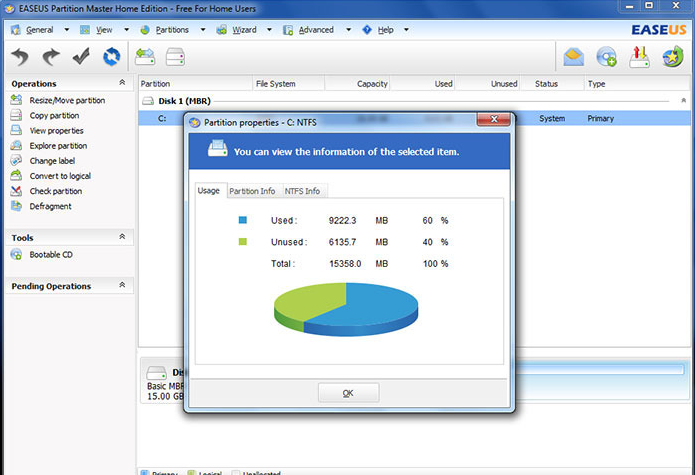
Task: Collapse the Tools panel
Action: (x=122, y=237)
